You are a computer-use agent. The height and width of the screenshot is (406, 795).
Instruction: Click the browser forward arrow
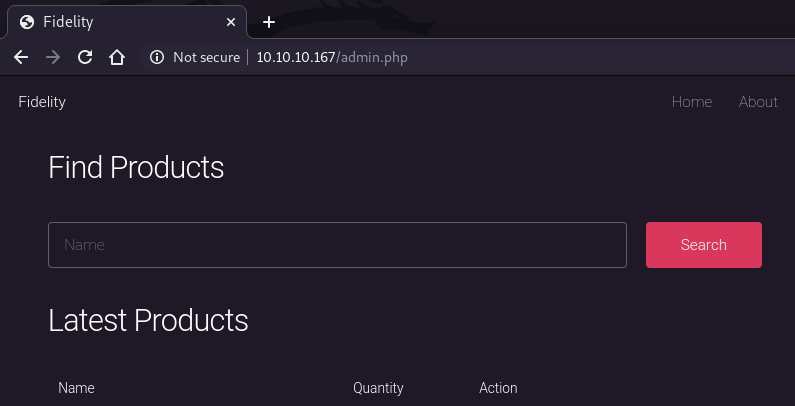coord(53,57)
